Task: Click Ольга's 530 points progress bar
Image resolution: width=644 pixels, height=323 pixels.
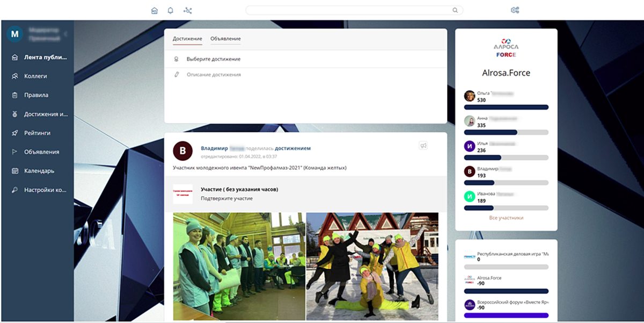Action: click(x=506, y=107)
